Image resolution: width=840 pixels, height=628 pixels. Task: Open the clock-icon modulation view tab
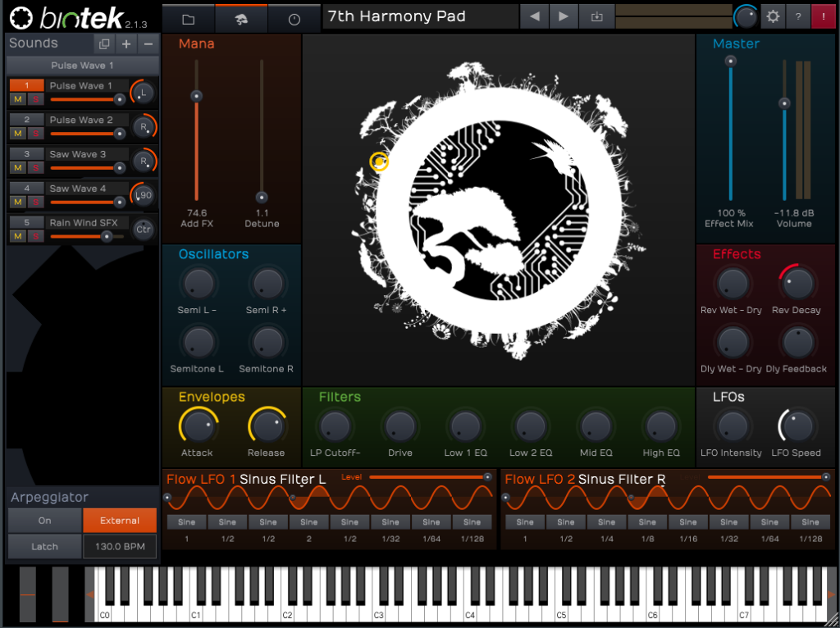[294, 18]
